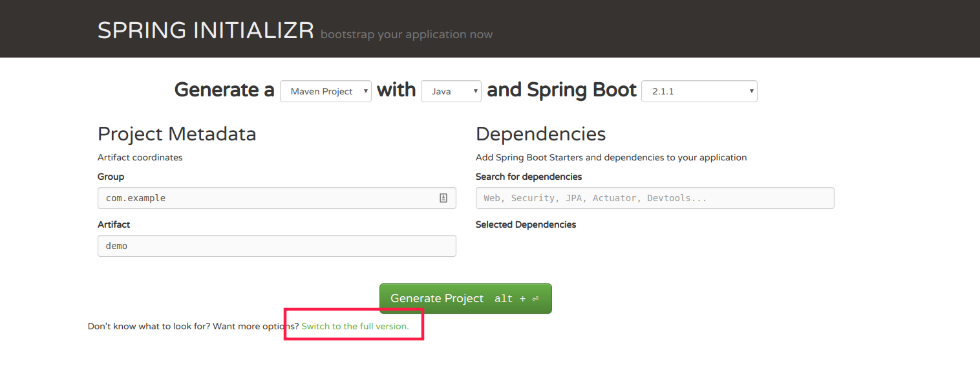The image size is (980, 372).
Task: Click the Selected Dependencies label
Action: 526,224
